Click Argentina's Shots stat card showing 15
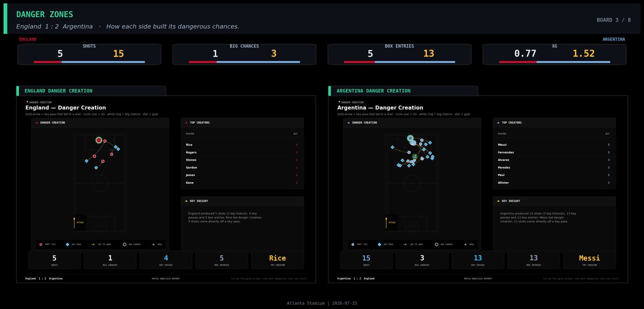 point(366,260)
